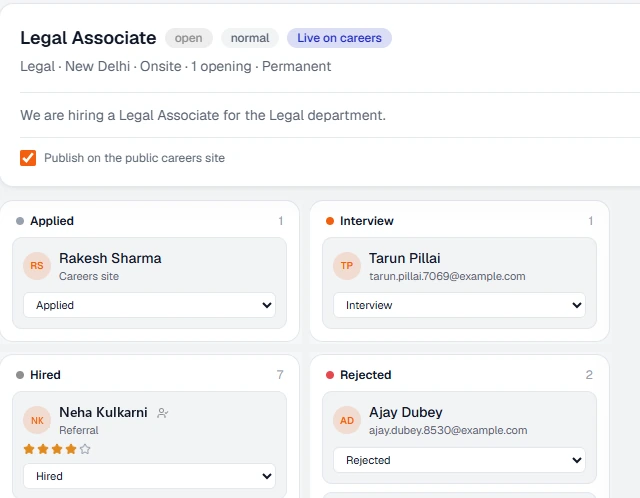Click the RS avatar for Rakesh Sharma
Image resolution: width=640 pixels, height=498 pixels.
(x=37, y=266)
